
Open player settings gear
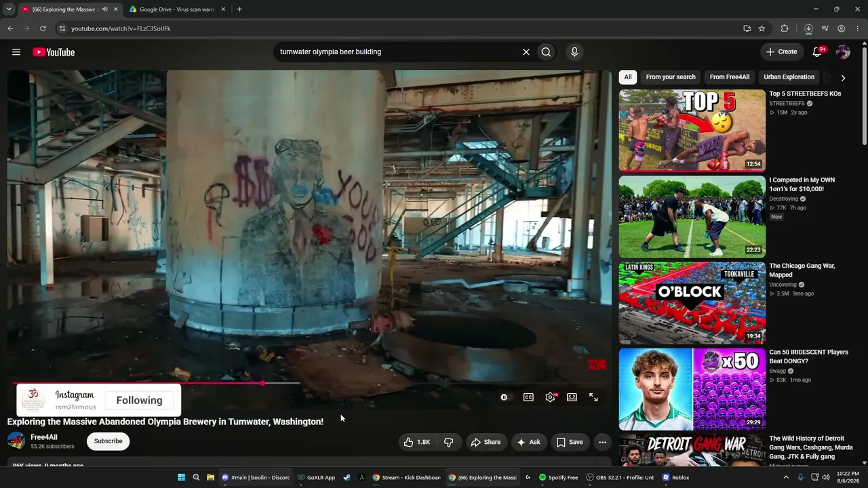[x=550, y=397]
